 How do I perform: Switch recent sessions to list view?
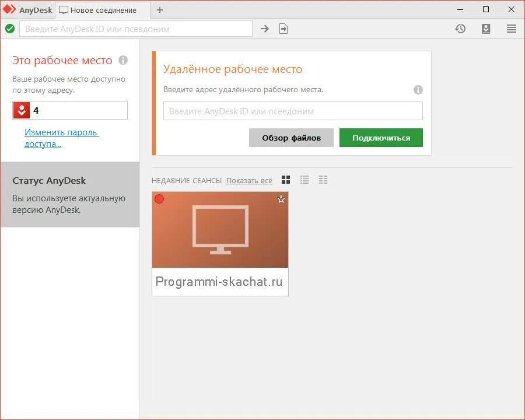point(304,180)
